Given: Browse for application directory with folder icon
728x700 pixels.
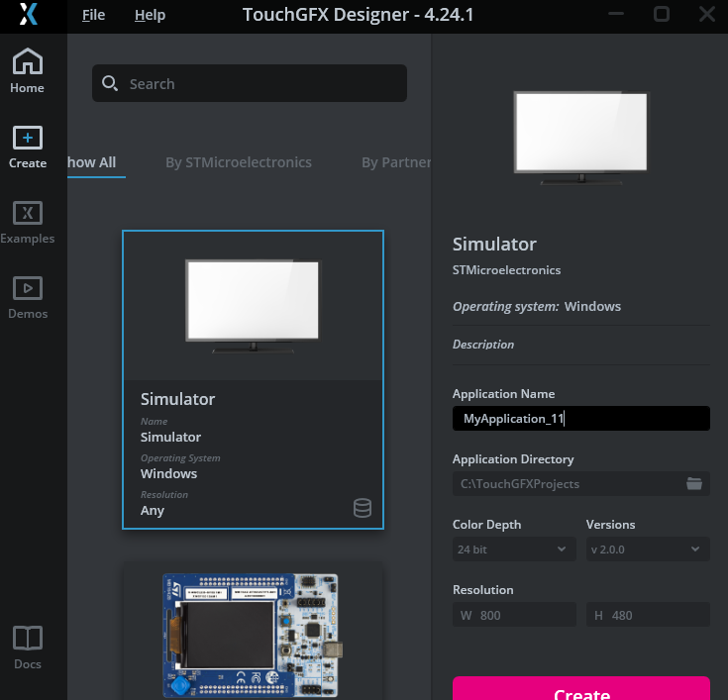Looking at the screenshot, I should tap(694, 483).
